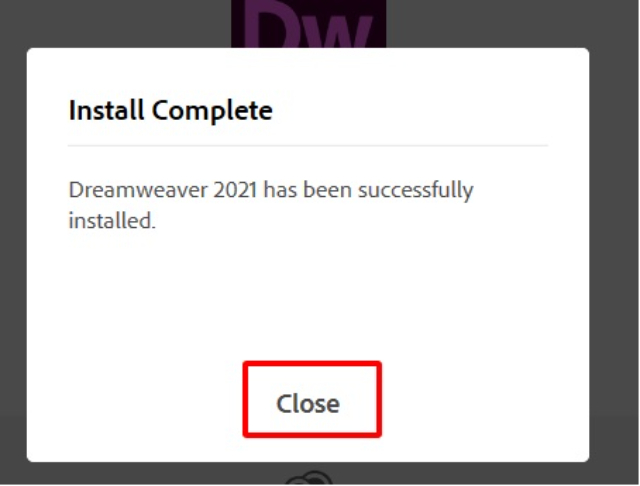Click empty dialog space right of Close
640x486 pixels.
485,399
